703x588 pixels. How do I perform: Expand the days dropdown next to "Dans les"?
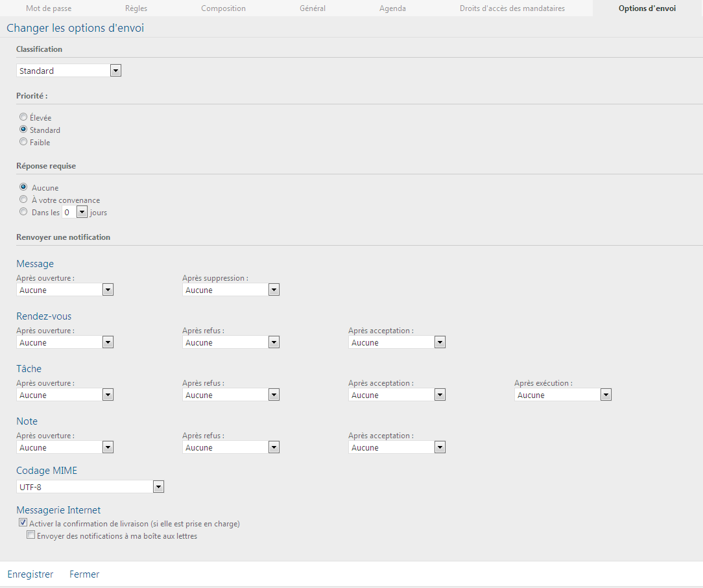pyautogui.click(x=82, y=211)
